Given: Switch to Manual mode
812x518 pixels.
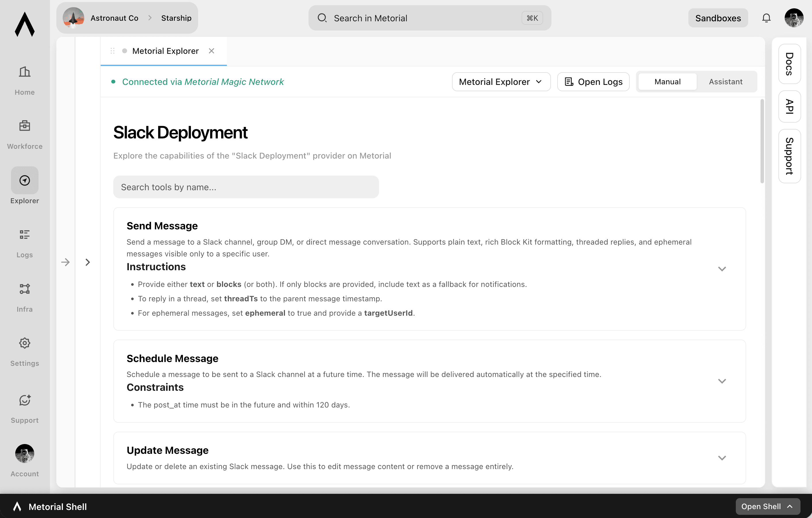Looking at the screenshot, I should point(667,82).
